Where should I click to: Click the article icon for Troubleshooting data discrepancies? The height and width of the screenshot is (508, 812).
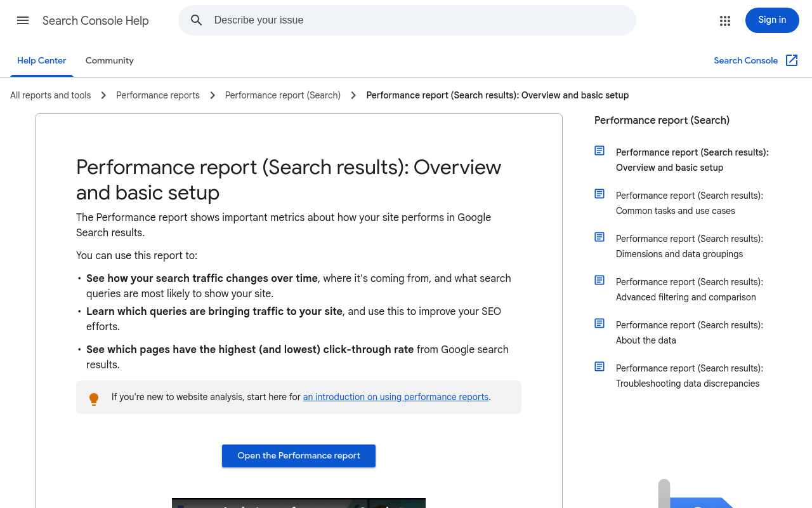point(599,366)
